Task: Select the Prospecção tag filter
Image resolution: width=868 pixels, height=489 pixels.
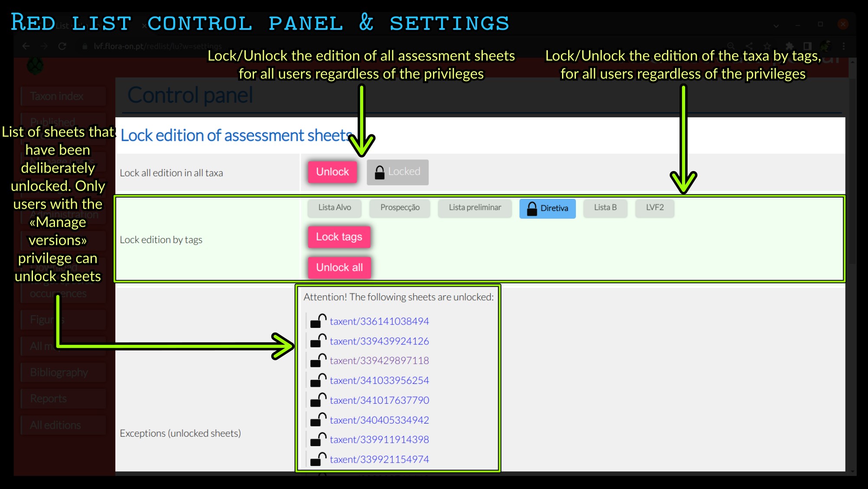Action: click(x=400, y=207)
